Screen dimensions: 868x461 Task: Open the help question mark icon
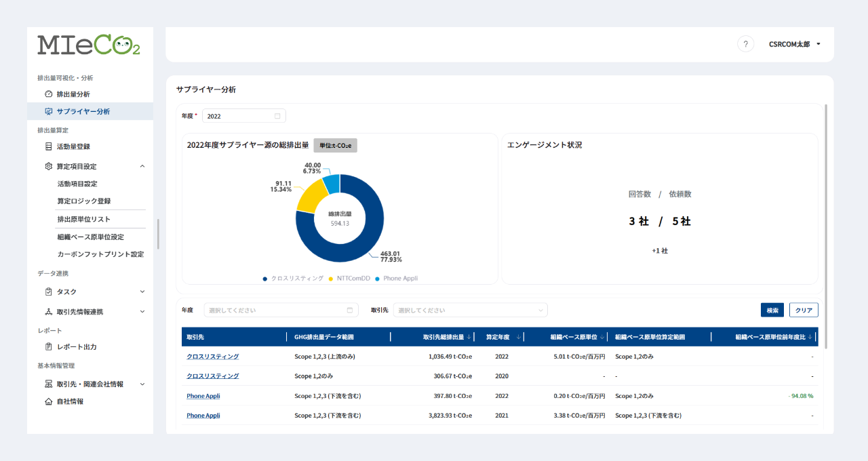[745, 44]
